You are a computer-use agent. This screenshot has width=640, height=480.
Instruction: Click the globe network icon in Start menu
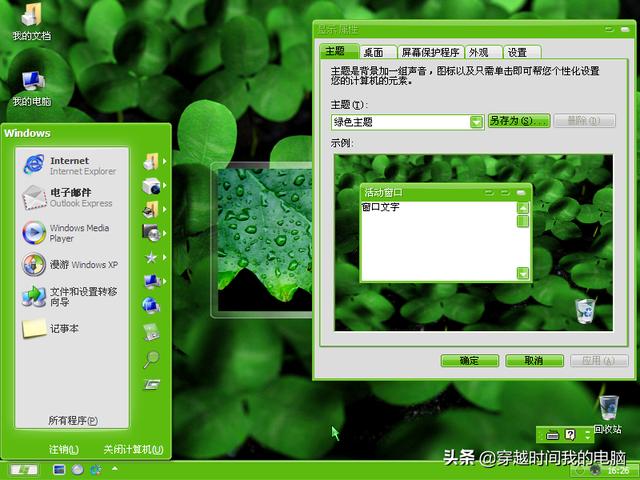[x=151, y=305]
